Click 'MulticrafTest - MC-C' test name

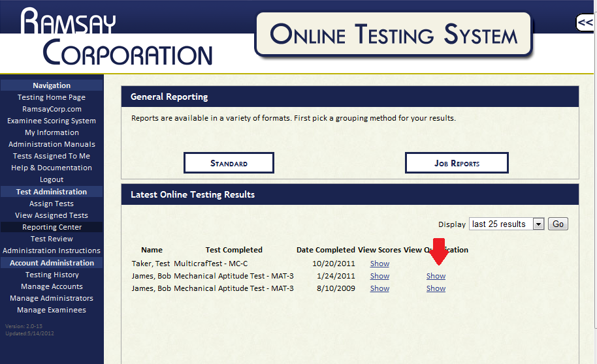tap(210, 264)
